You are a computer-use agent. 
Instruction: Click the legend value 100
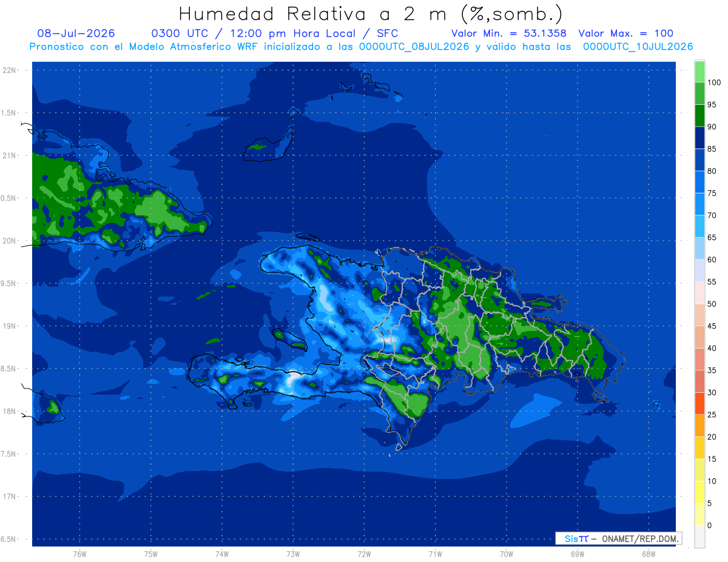click(713, 82)
